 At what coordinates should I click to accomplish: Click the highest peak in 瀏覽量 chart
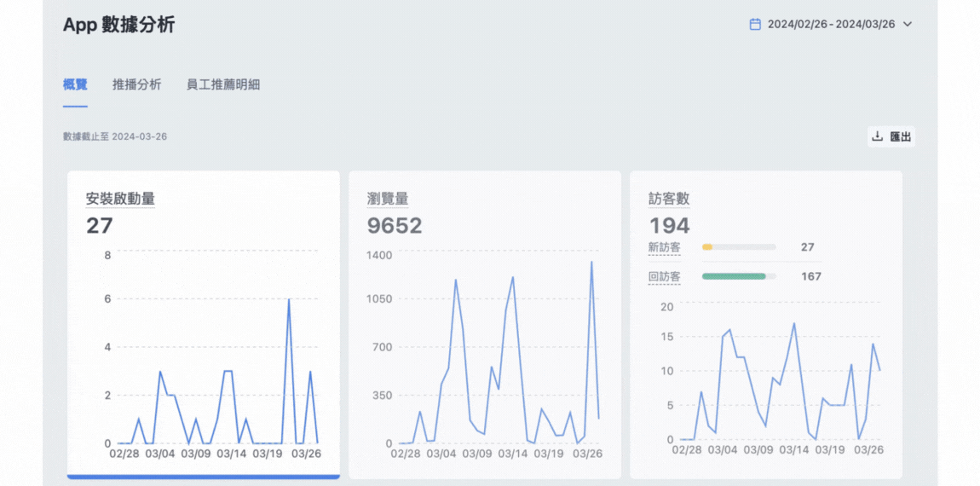tap(591, 262)
